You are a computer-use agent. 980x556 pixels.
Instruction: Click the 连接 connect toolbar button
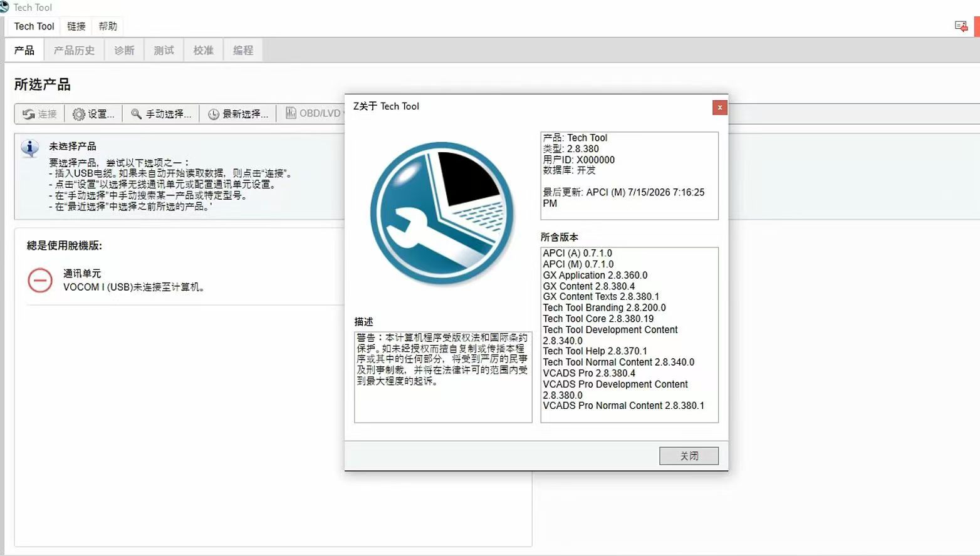(x=39, y=114)
